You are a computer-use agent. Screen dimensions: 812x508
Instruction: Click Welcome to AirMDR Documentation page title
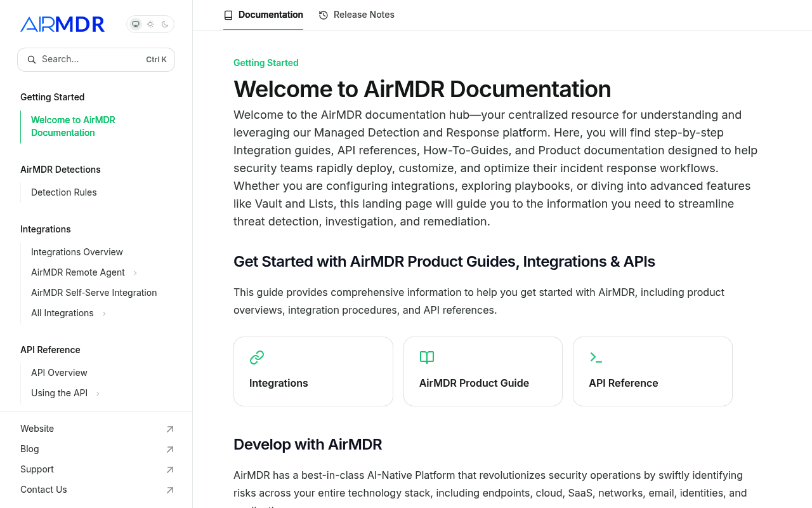(x=422, y=89)
